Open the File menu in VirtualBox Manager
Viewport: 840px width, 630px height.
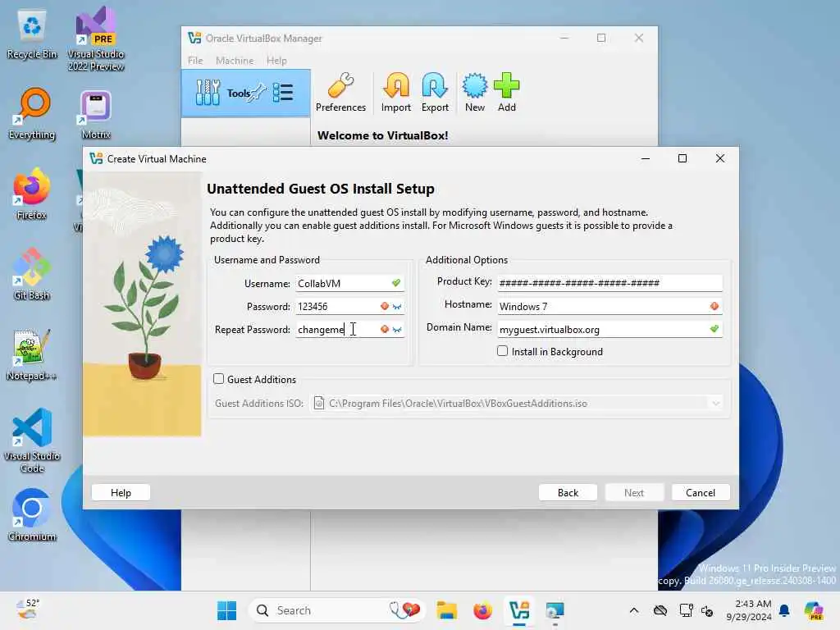pos(195,61)
